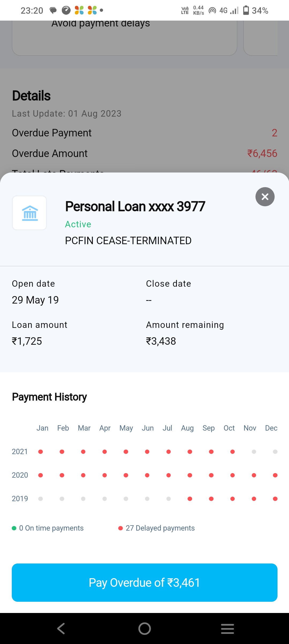Tap the Active loan status label
The image size is (289, 644).
tap(78, 224)
